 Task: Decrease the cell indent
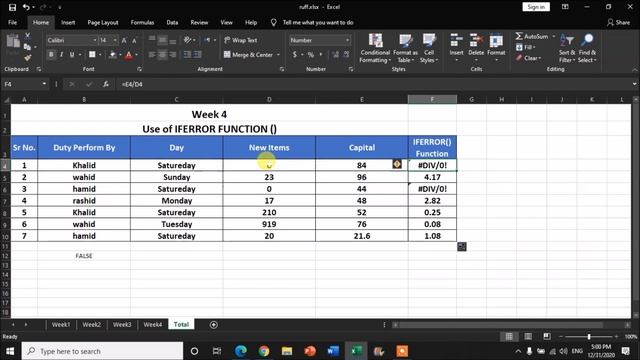pos(187,54)
